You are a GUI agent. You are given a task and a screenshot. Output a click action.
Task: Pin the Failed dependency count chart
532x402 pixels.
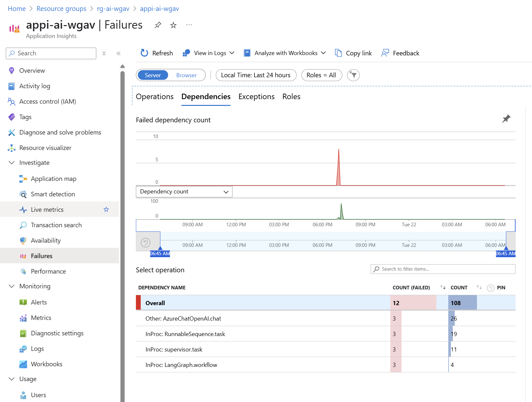(x=506, y=119)
